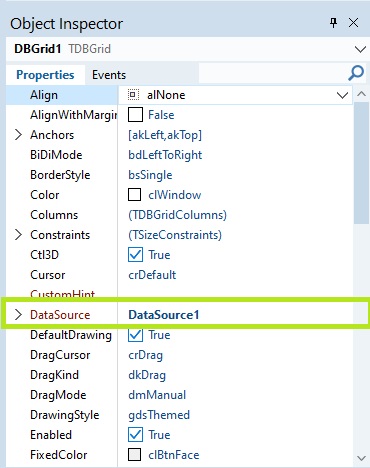Select the DragKind property name
Image resolution: width=370 pixels, height=468 pixels.
(x=54, y=375)
